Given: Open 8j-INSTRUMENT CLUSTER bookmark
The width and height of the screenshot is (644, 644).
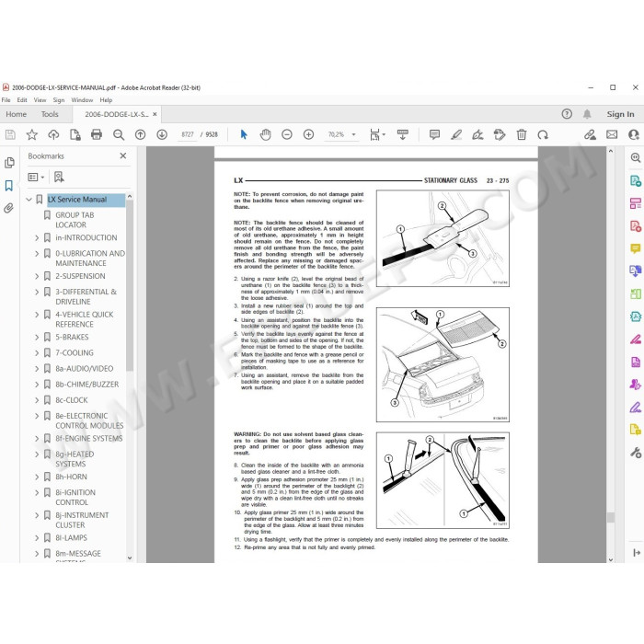Looking at the screenshot, I should [82, 520].
